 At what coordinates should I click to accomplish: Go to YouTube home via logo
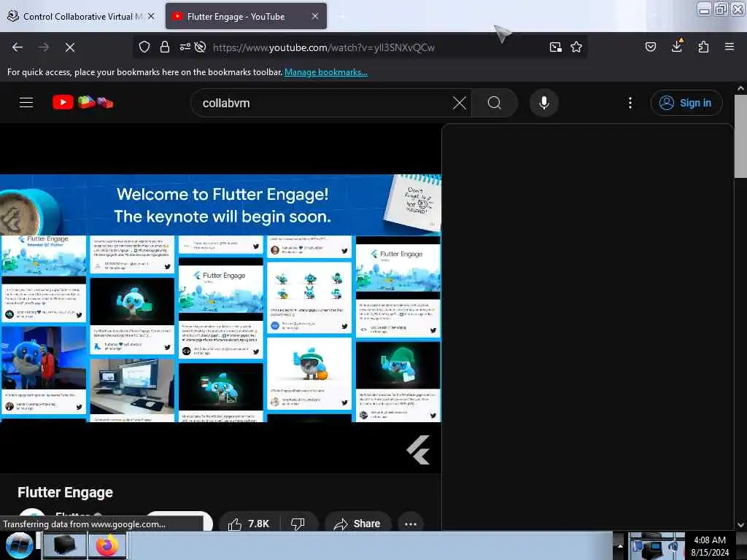(82, 102)
